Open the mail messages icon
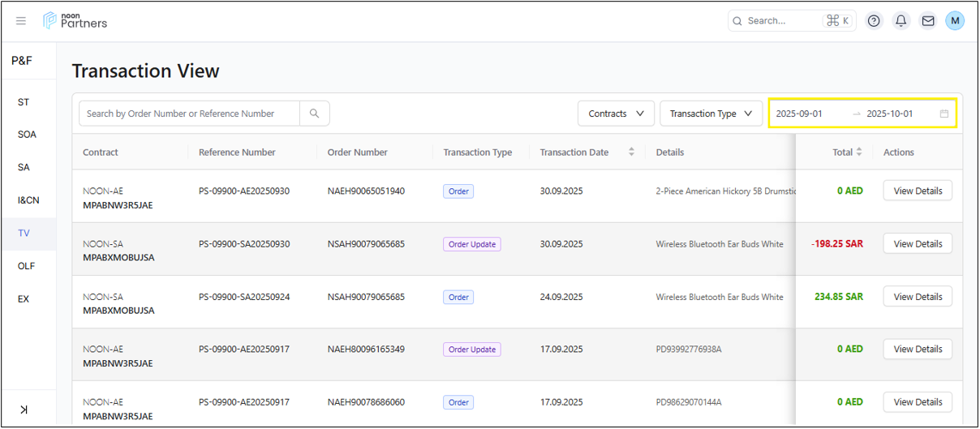The height and width of the screenshot is (429, 980). coord(927,21)
